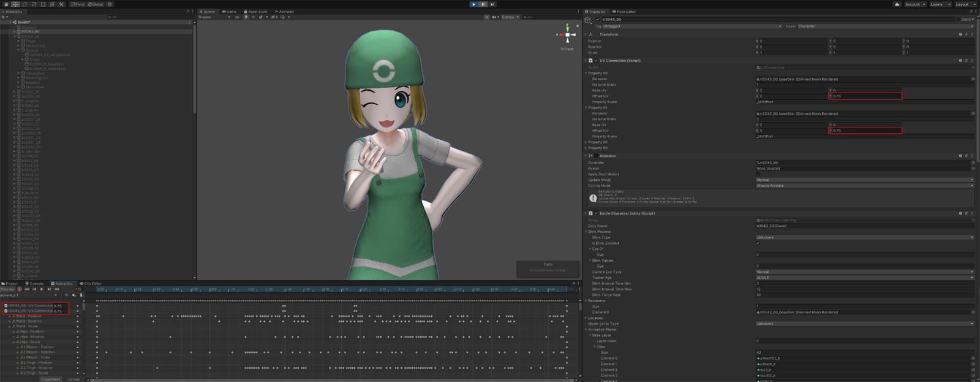Toggle the tr0043_00 object active checkbox
980x382 pixels.
[x=598, y=19]
